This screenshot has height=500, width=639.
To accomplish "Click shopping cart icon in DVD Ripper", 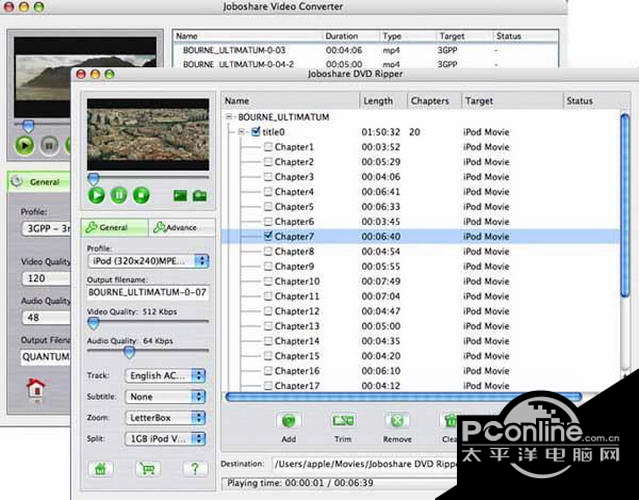I will pyautogui.click(x=148, y=469).
